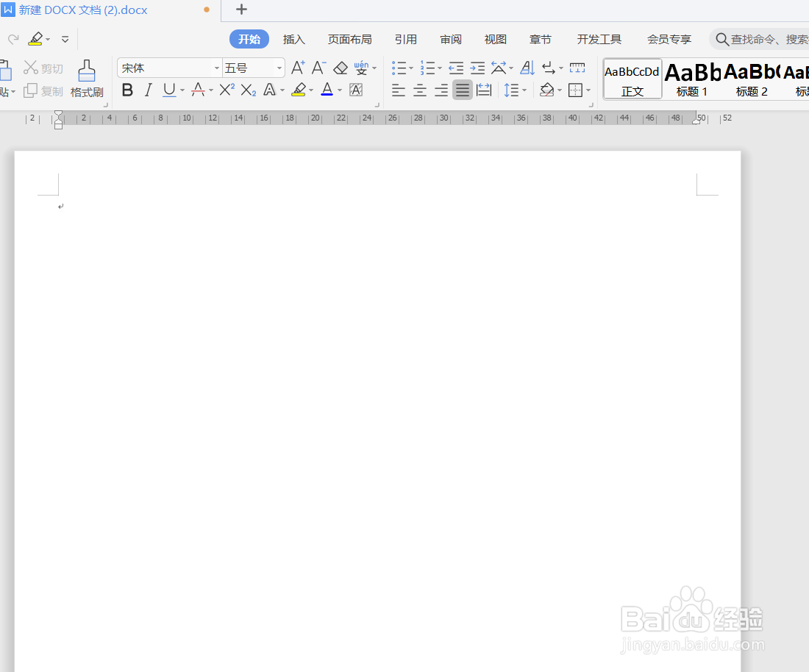Viewport: 809px width, 672px height.
Task: Toggle italic formatting
Action: click(149, 90)
